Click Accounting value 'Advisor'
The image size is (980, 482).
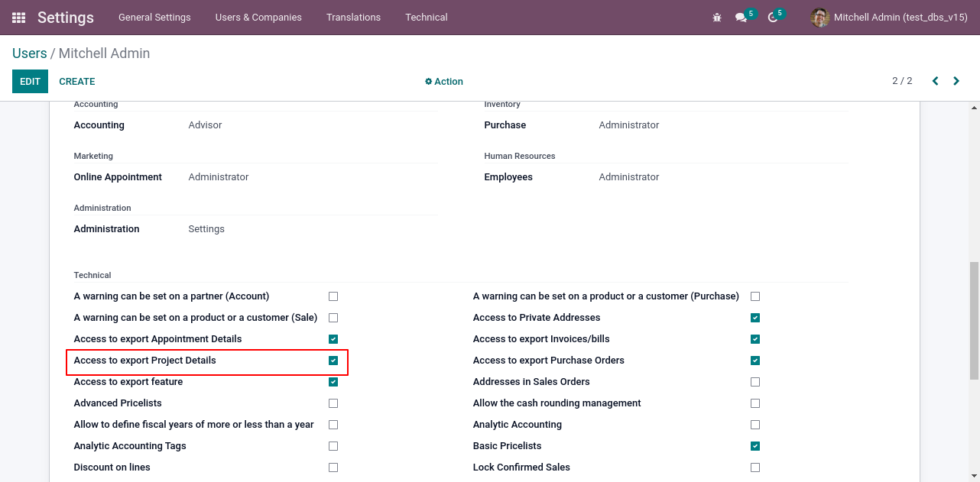(206, 125)
